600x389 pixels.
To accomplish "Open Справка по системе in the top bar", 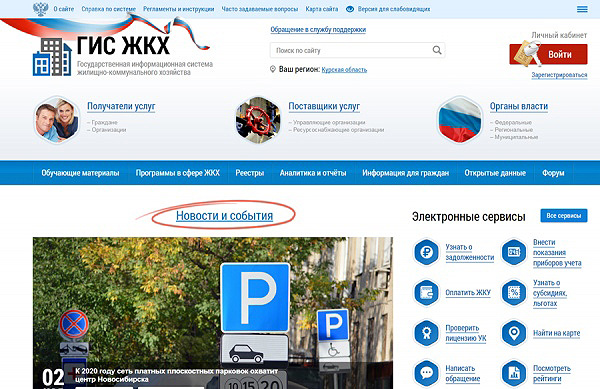I will 108,9.
